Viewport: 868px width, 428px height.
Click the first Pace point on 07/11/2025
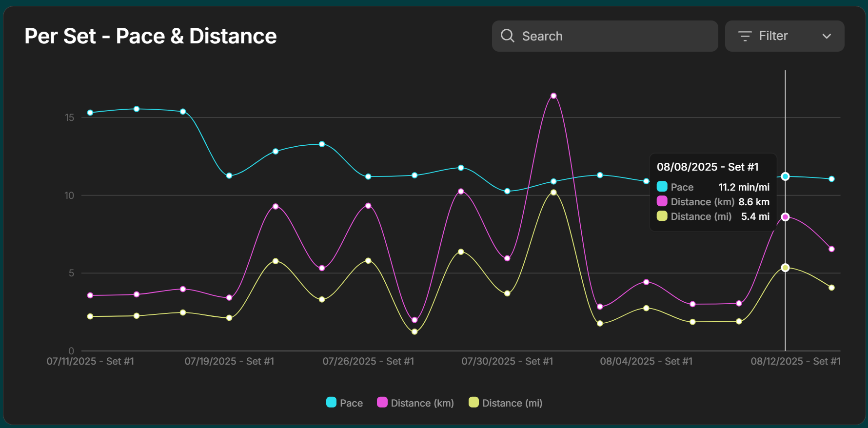pos(90,113)
